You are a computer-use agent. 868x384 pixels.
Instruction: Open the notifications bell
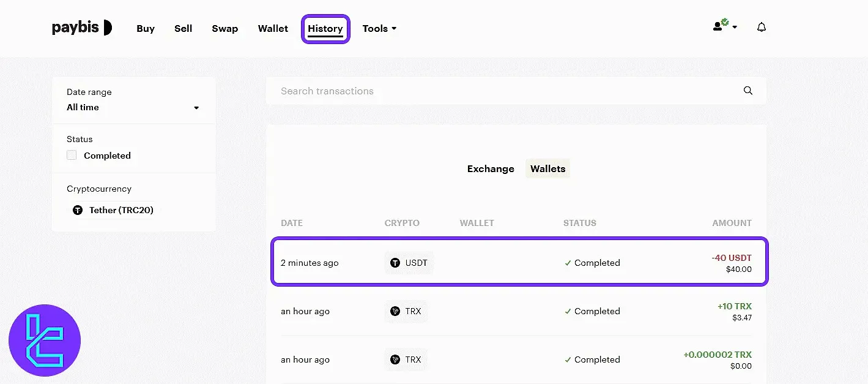[x=762, y=28]
